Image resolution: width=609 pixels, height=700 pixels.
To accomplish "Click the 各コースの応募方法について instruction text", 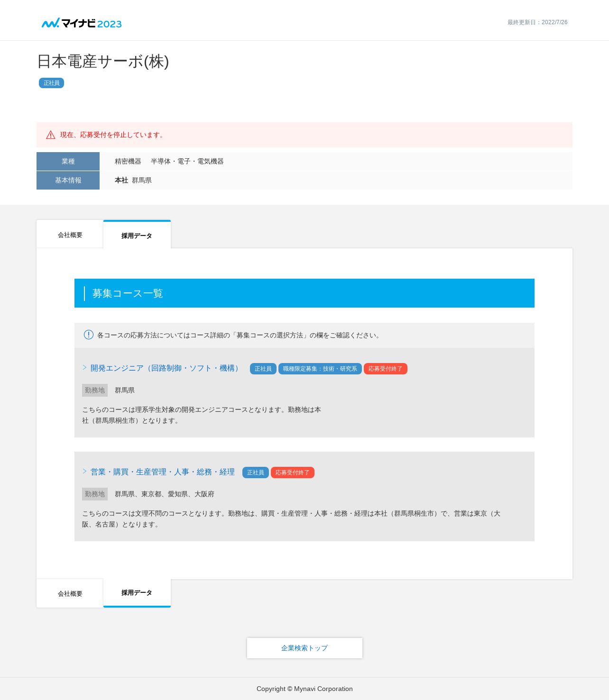I will click(x=240, y=335).
